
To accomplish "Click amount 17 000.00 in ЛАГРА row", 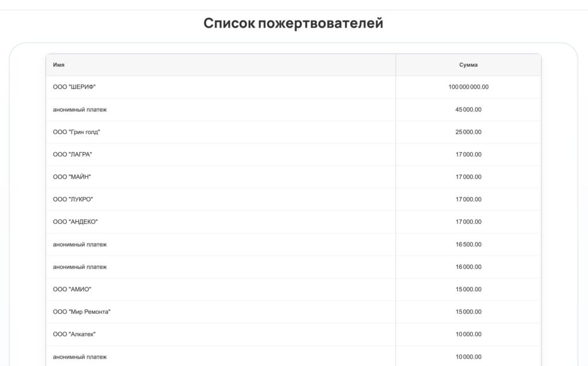I will [x=469, y=155].
